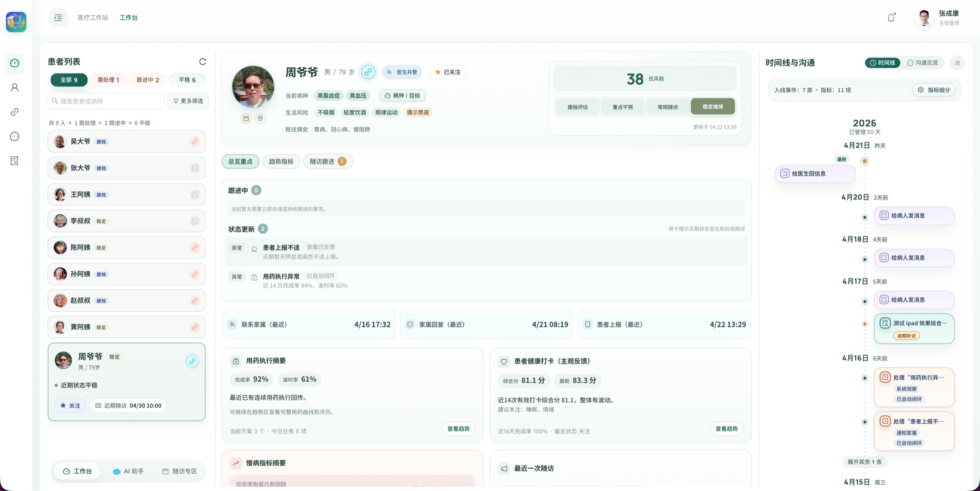The height and width of the screenshot is (491, 980).
Task: Toggle the 已关注 star follow button
Action: coord(448,72)
